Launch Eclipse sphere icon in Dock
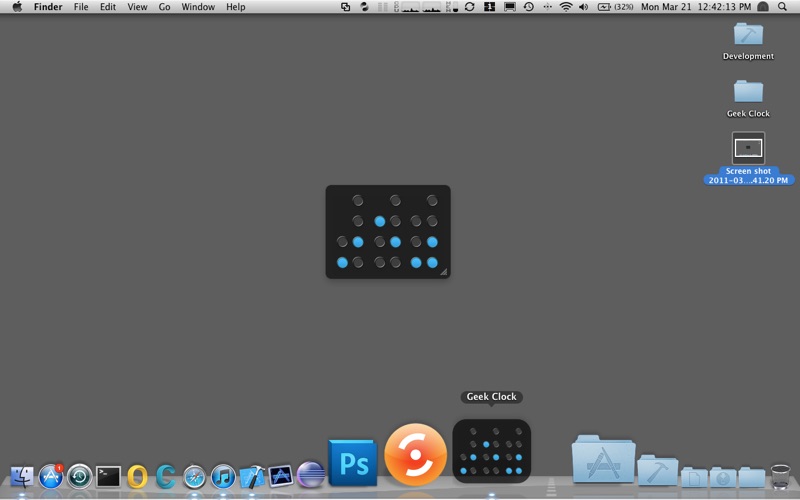Screen dimensions: 800x500 [310, 474]
